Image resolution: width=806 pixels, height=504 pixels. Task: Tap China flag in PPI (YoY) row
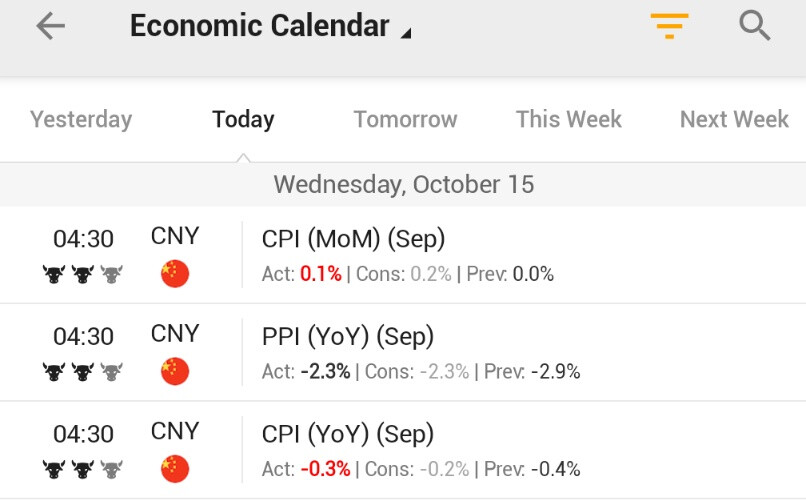pos(175,371)
